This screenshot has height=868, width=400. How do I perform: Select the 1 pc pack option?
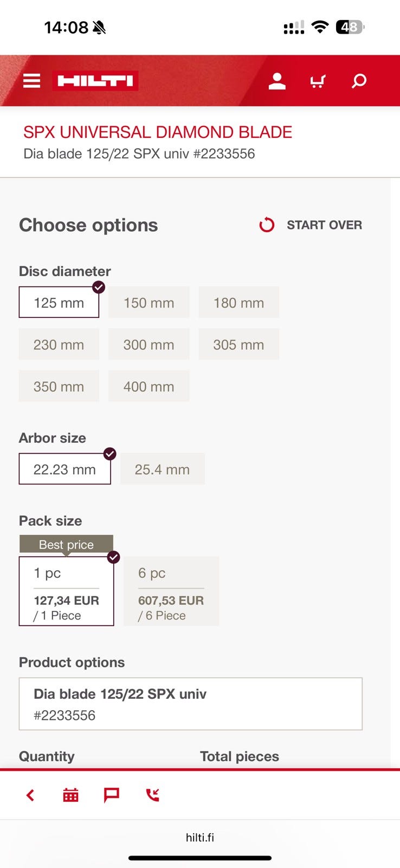coord(66,592)
